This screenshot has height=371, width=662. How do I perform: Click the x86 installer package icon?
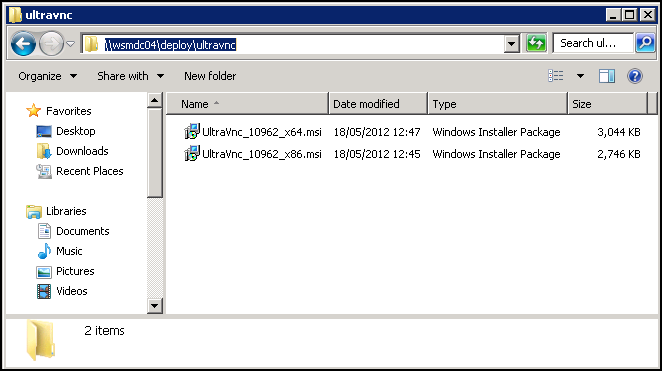point(192,153)
